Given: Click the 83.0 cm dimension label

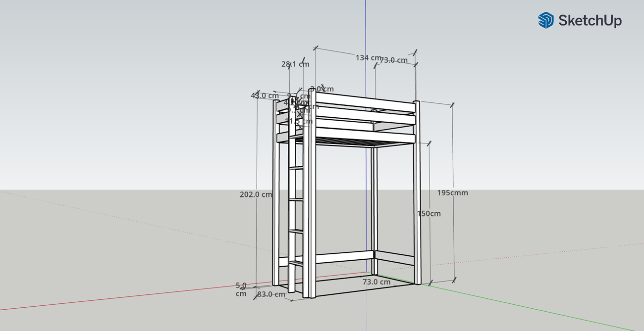Looking at the screenshot, I should pos(271,294).
